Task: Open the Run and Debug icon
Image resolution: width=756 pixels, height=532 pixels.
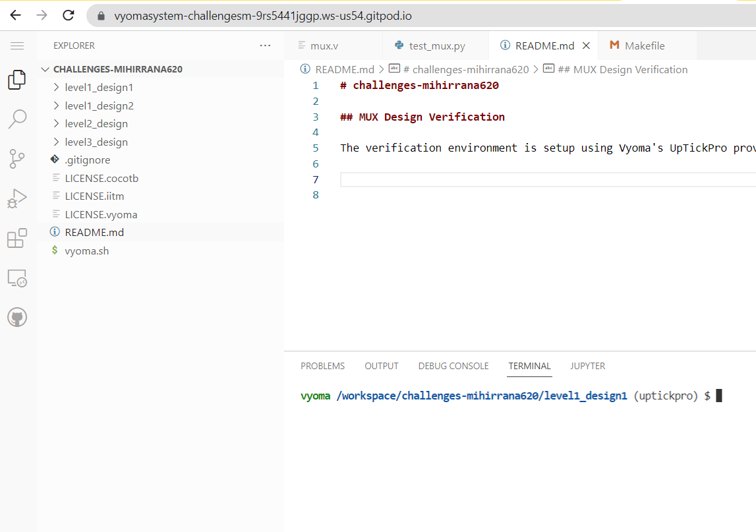Action: tap(17, 198)
